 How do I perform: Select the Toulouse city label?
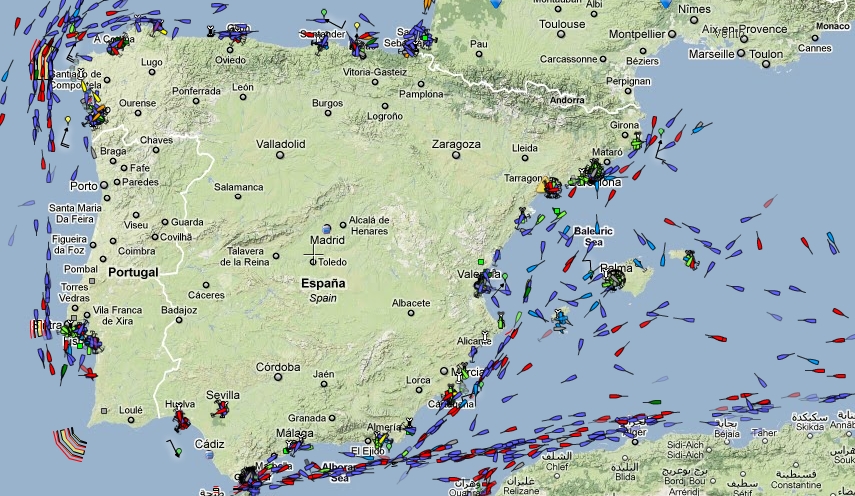click(562, 24)
